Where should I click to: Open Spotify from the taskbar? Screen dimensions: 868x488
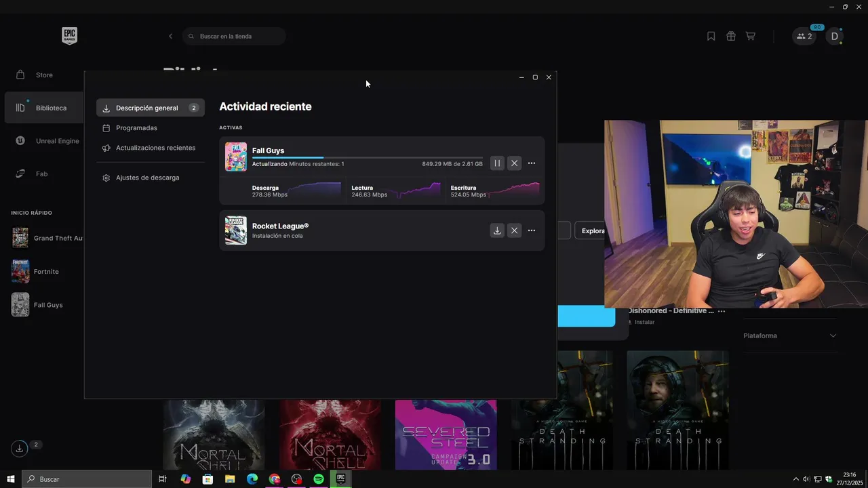pos(319,479)
